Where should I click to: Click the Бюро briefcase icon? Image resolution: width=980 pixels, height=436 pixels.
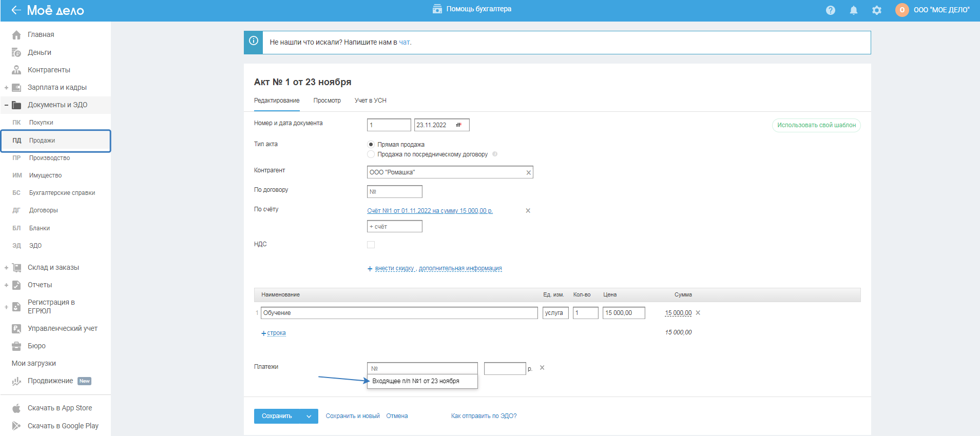pyautogui.click(x=16, y=346)
